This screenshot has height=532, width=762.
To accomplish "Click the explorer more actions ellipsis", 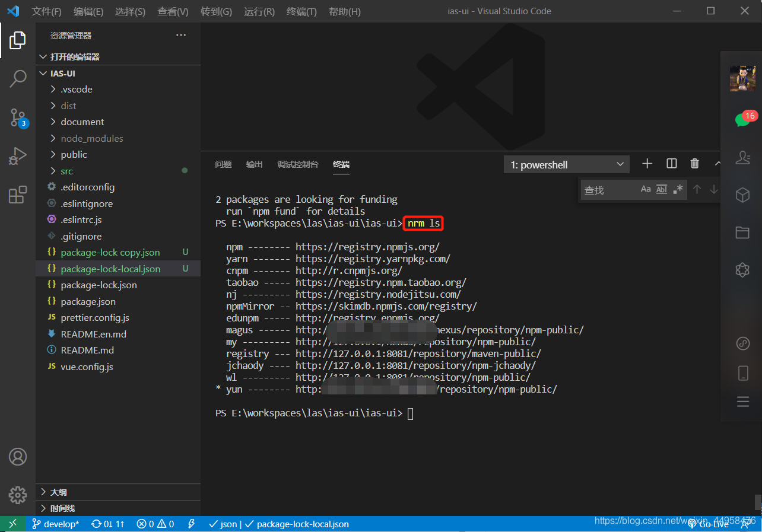I will (x=181, y=36).
